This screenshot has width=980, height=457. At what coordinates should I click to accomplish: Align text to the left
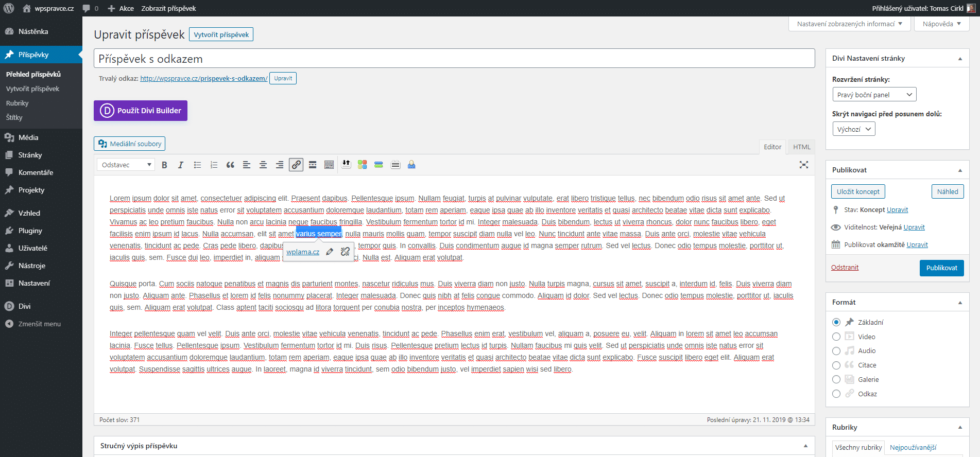[247, 165]
